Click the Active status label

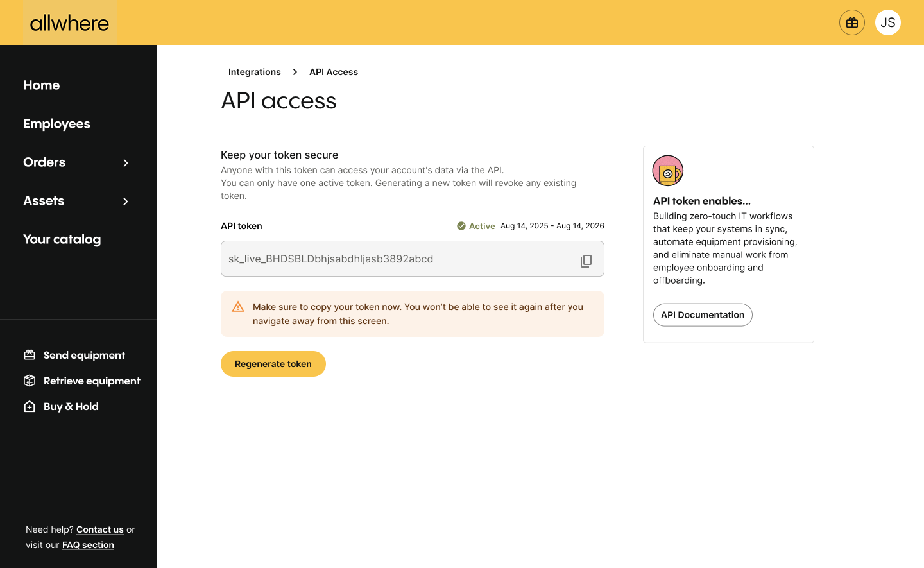pos(482,226)
